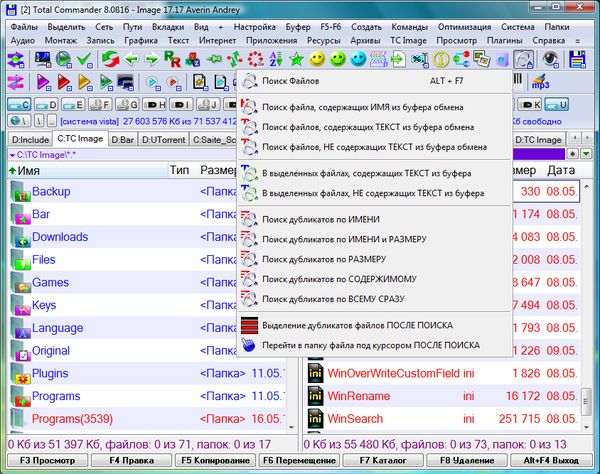Switch to the D:UTorrent tab
Viewport: 600px width, 474px height.
(x=163, y=140)
